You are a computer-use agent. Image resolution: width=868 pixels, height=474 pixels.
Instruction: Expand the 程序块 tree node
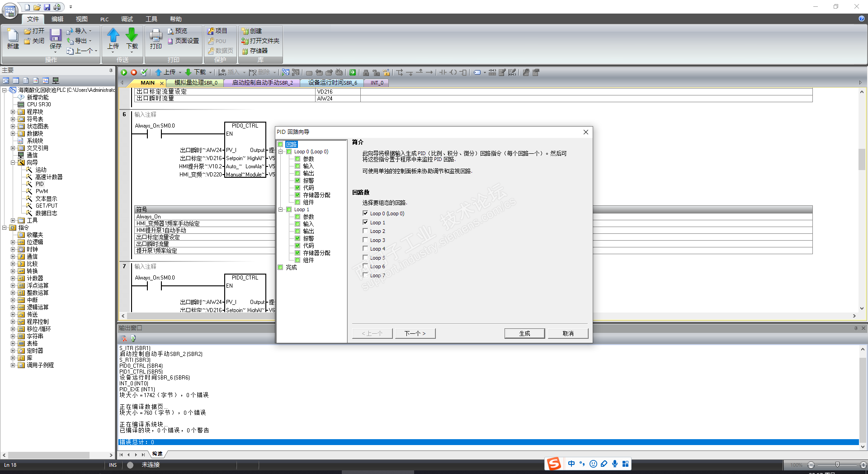pos(13,112)
